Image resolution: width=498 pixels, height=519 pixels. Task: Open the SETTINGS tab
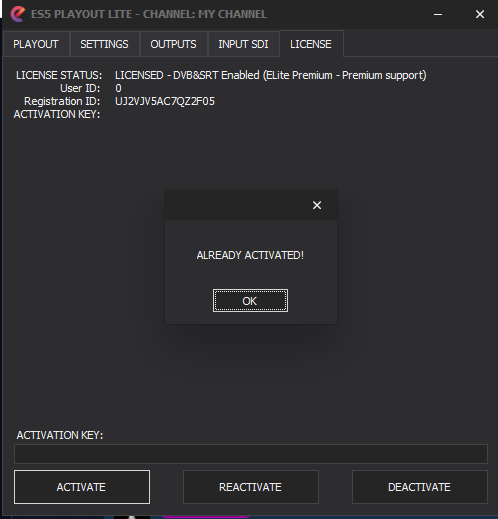point(104,44)
